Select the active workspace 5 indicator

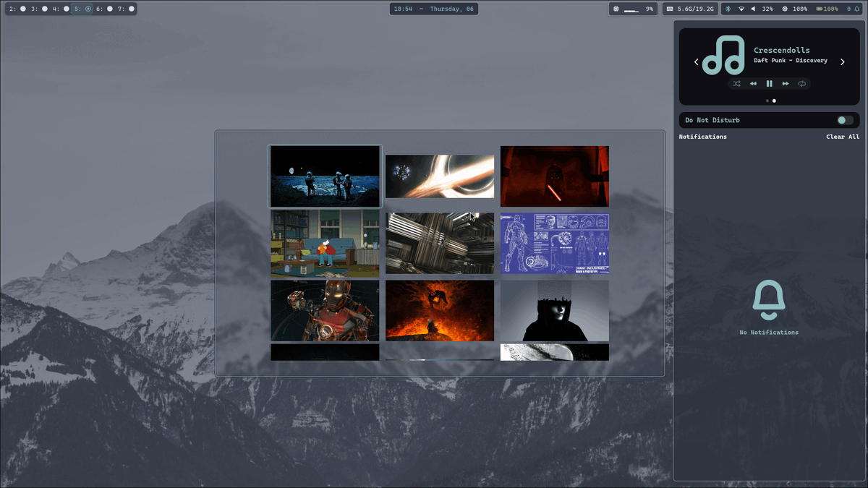tap(82, 9)
